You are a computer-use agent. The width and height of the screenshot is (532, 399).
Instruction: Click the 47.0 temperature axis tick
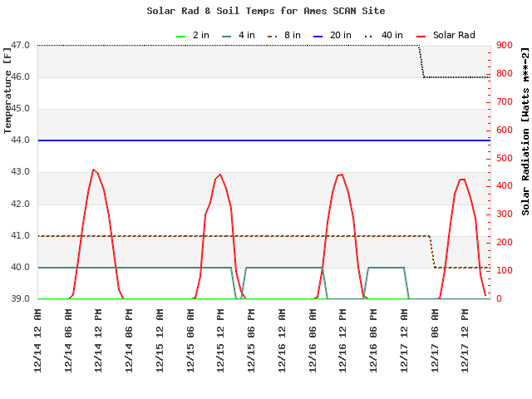coord(21,46)
